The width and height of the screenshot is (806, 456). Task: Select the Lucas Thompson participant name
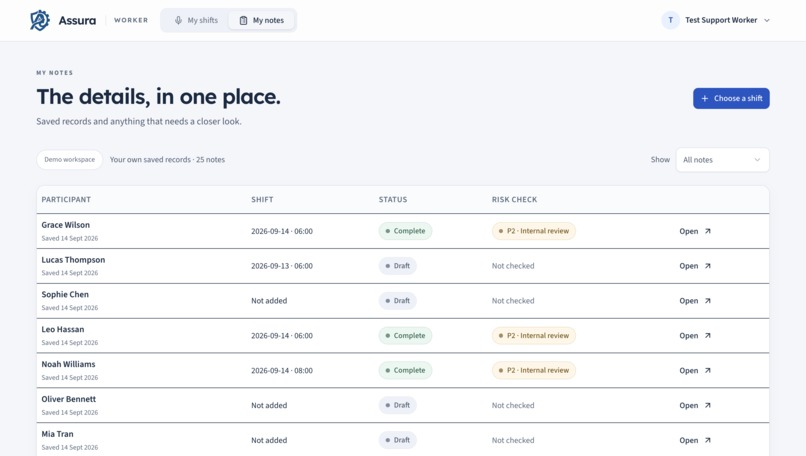click(x=73, y=260)
